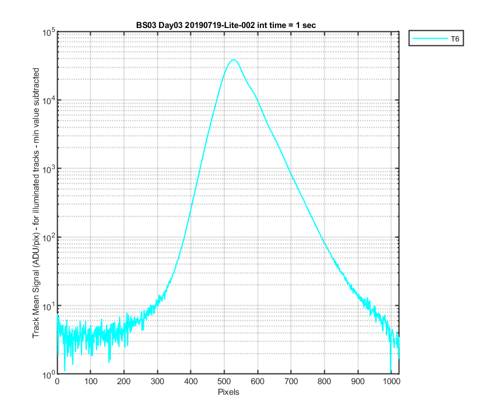Click the x-axis tick label 100
504x420 pixels.
click(91, 381)
